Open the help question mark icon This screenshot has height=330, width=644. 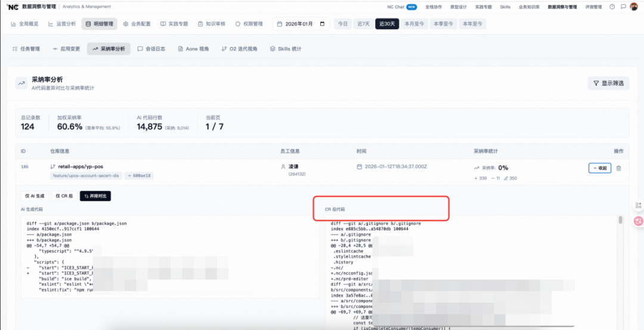[x=612, y=7]
